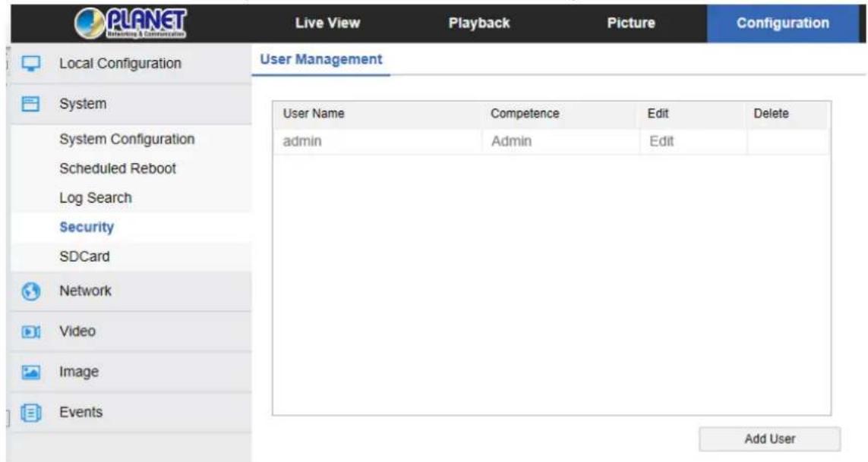Expand the Network section
Screen dimensions: 868x462
[x=131, y=291]
